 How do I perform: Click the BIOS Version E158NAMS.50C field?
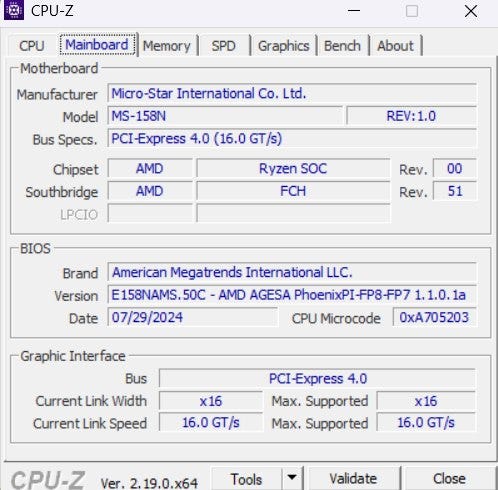coord(292,295)
